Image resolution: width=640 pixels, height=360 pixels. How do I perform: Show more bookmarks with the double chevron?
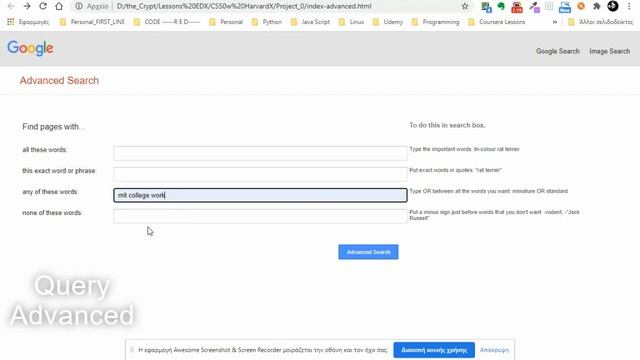[555, 22]
